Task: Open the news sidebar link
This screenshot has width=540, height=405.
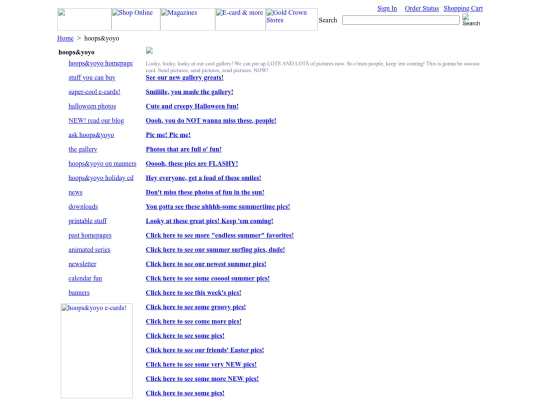Action: [75, 192]
